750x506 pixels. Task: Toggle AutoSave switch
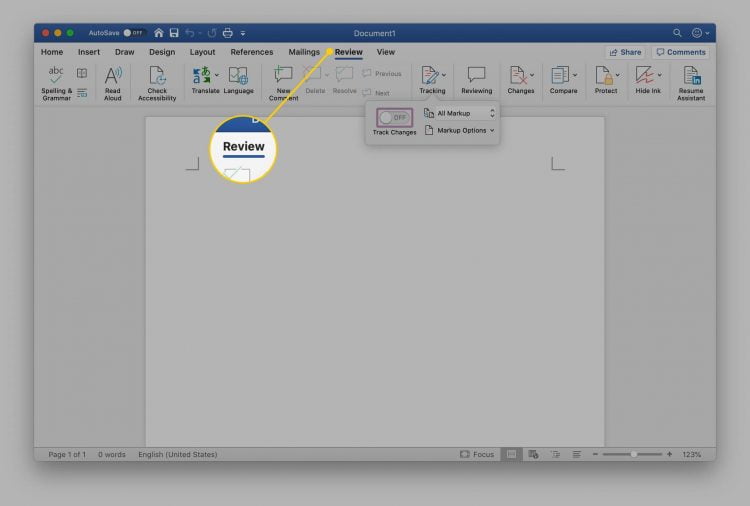click(x=133, y=33)
